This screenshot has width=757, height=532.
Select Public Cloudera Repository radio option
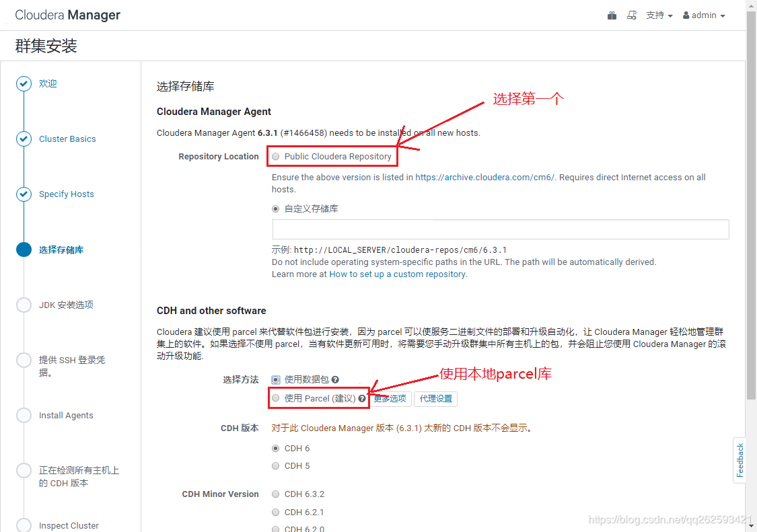276,157
